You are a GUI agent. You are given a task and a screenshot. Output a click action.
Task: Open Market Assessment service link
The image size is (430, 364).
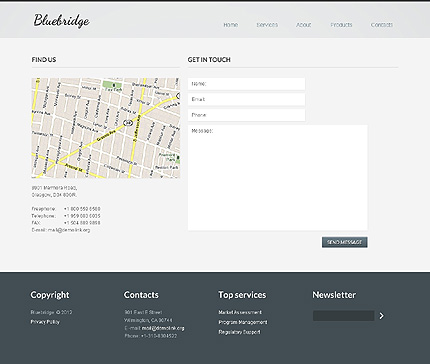[x=240, y=312]
